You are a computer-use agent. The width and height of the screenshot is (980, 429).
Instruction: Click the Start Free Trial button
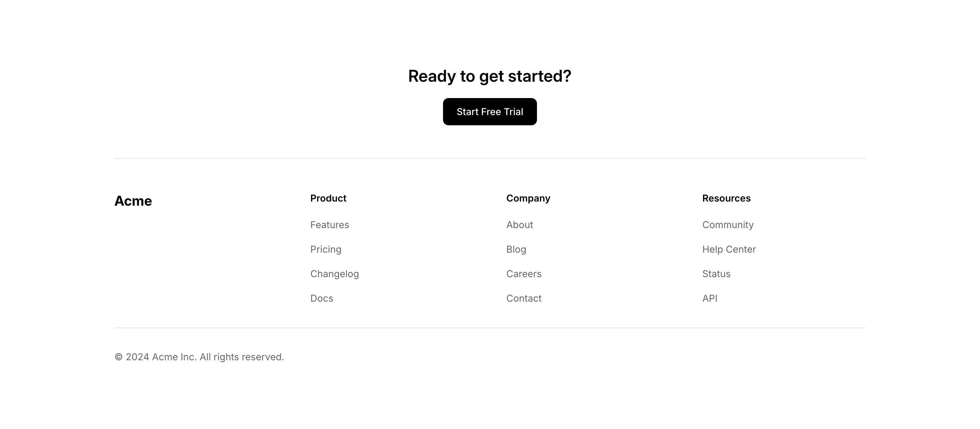coord(490,112)
